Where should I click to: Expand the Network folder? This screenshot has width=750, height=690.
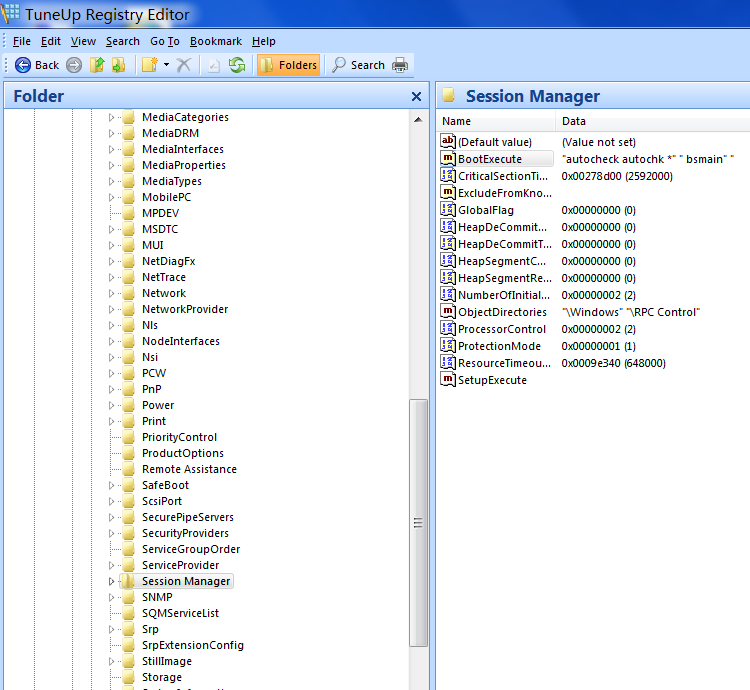pos(111,293)
